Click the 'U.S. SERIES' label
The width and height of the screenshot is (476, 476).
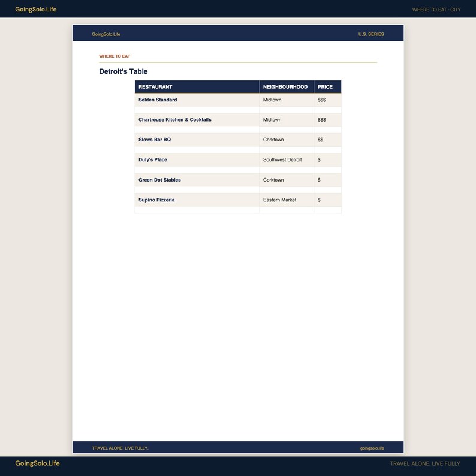coord(371,34)
